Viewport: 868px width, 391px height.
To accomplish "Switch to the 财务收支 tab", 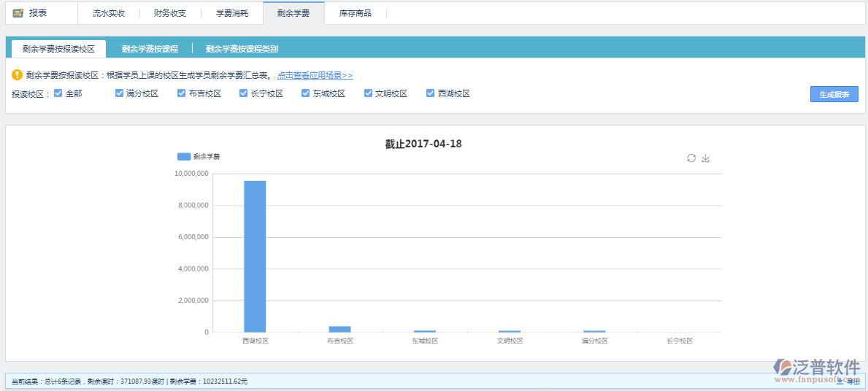I will tap(170, 13).
